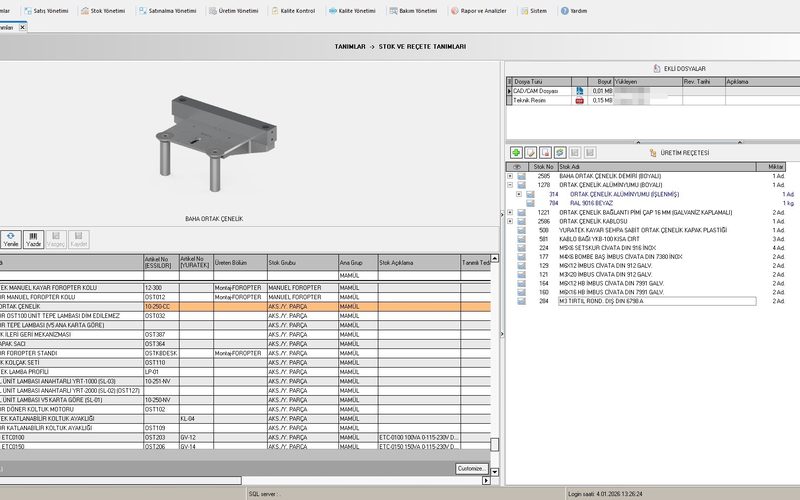This screenshot has width=800, height=500.
Task: Expand ORTAK ÇENELİK ALÜMİNYUMU (İŞLENMİŞ) node
Action: [519, 194]
